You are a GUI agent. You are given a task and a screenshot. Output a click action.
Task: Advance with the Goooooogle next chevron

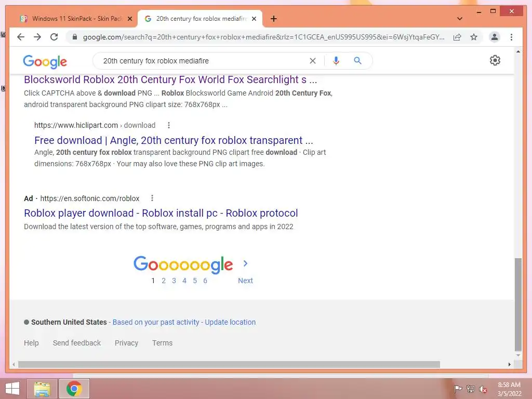point(245,263)
